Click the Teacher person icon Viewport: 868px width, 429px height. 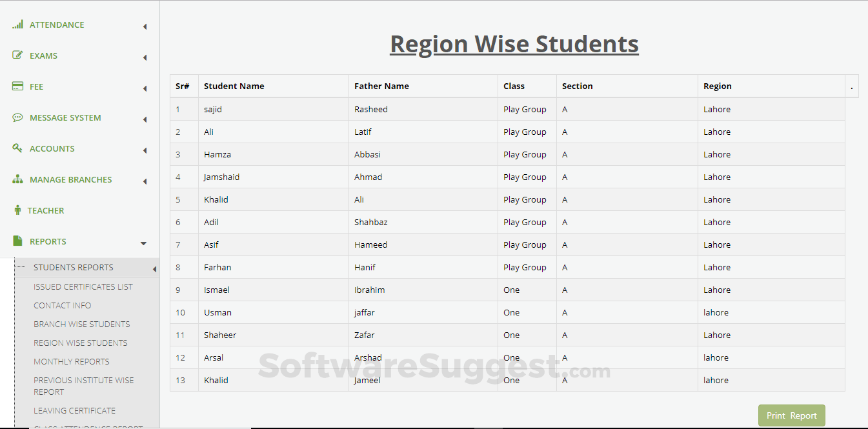[17, 210]
